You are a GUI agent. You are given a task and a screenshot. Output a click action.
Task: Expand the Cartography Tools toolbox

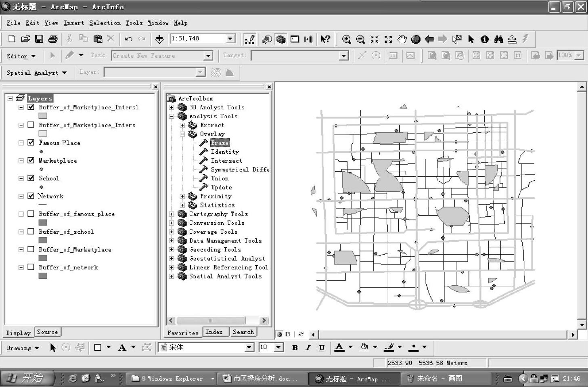pyautogui.click(x=172, y=214)
